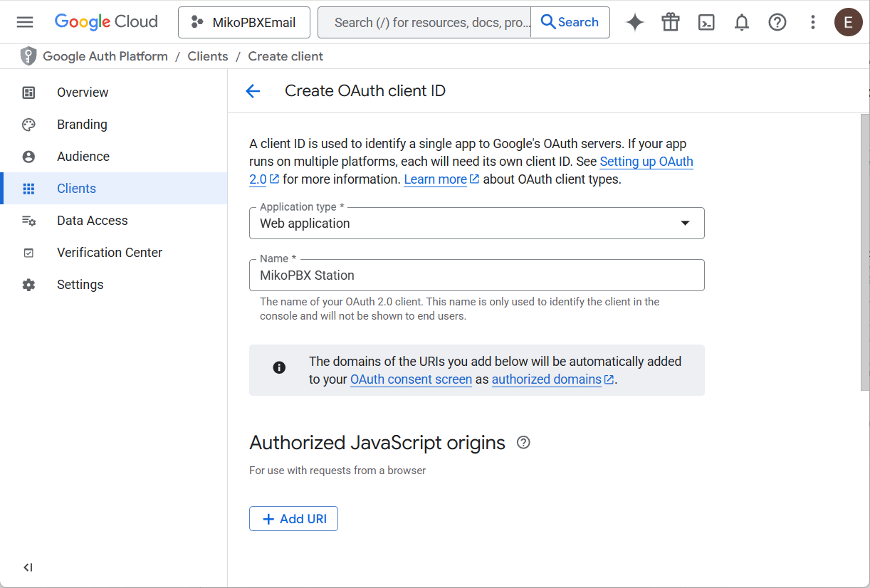870x588 pixels.
Task: Click into the Name text field
Action: (x=476, y=275)
